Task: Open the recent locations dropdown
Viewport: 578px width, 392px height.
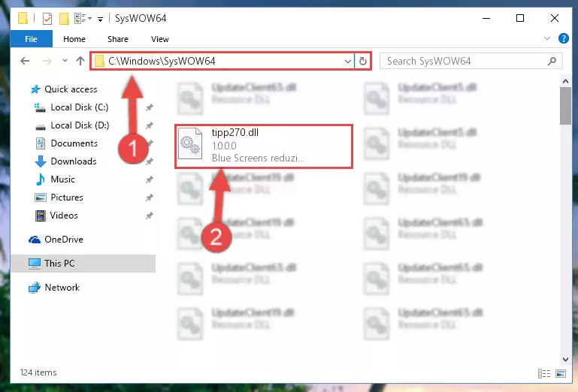Action: tap(65, 60)
